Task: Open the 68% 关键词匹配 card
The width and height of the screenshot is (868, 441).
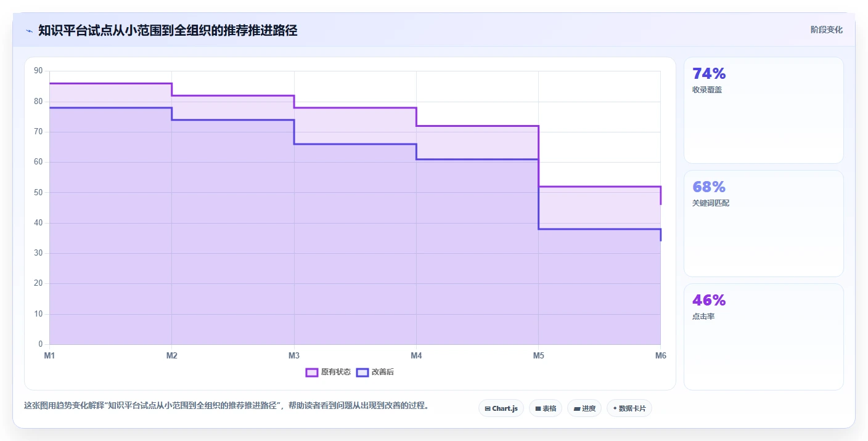Action: [763, 224]
